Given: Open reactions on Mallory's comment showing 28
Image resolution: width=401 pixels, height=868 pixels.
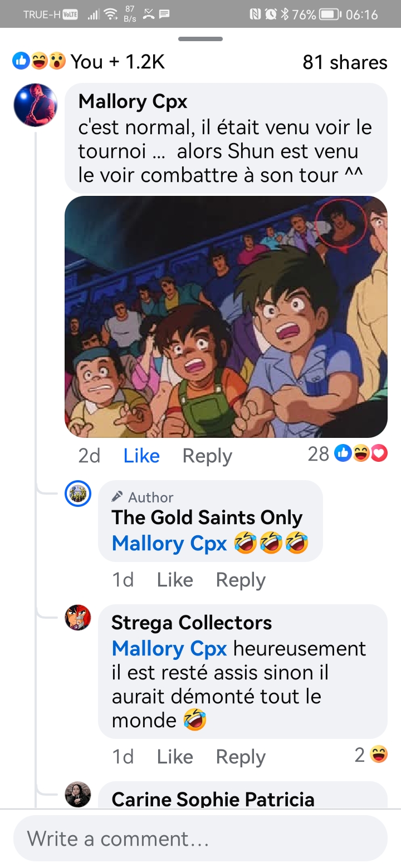Looking at the screenshot, I should pyautogui.click(x=348, y=455).
